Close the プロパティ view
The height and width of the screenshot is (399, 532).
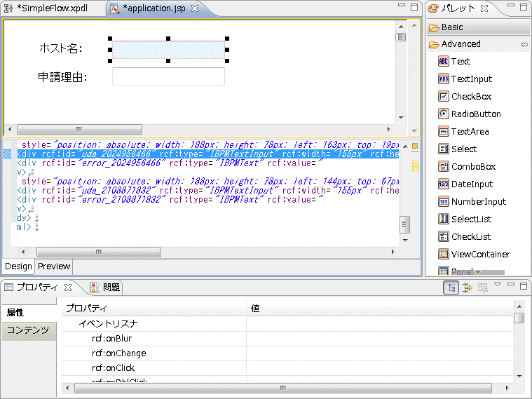click(68, 288)
